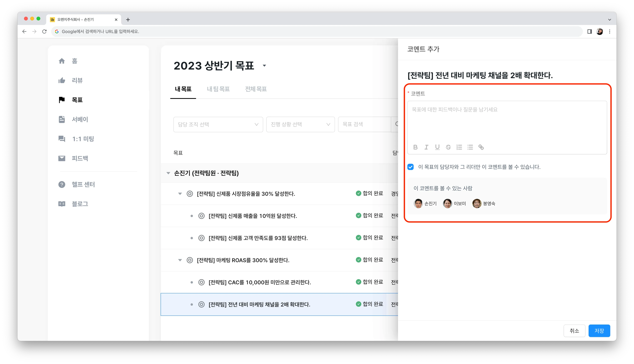This screenshot has width=634, height=364.
Task: Open 헬프 센터 from sidebar
Action: tap(83, 184)
